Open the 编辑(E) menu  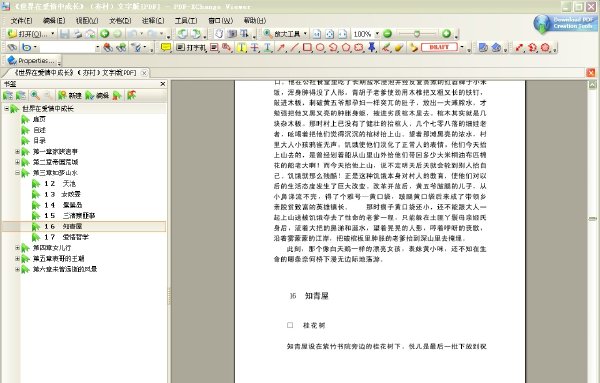54,21
